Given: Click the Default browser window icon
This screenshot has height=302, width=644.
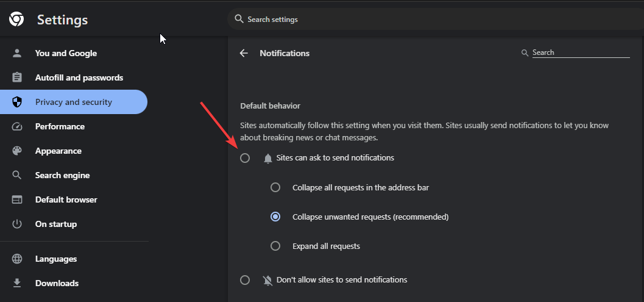Looking at the screenshot, I should [17, 200].
